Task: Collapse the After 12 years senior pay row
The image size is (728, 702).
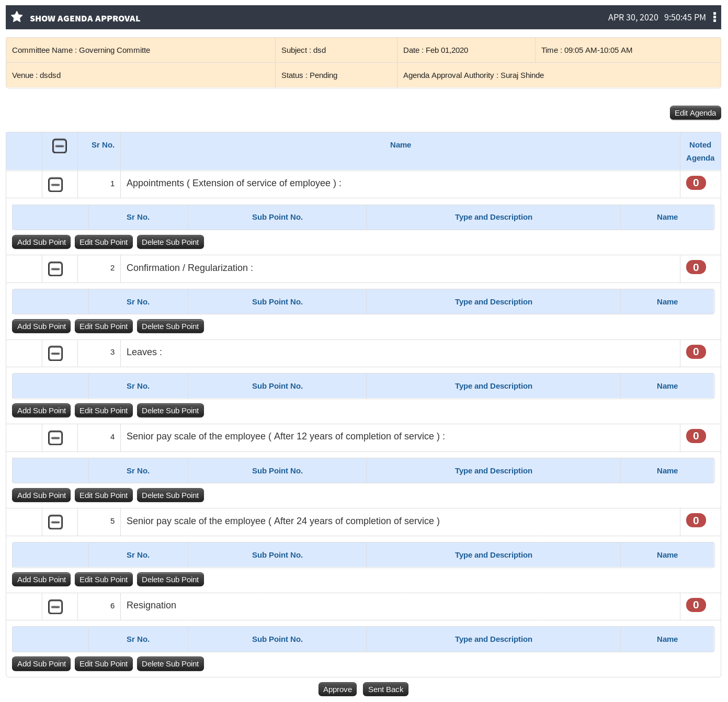Action: point(55,438)
